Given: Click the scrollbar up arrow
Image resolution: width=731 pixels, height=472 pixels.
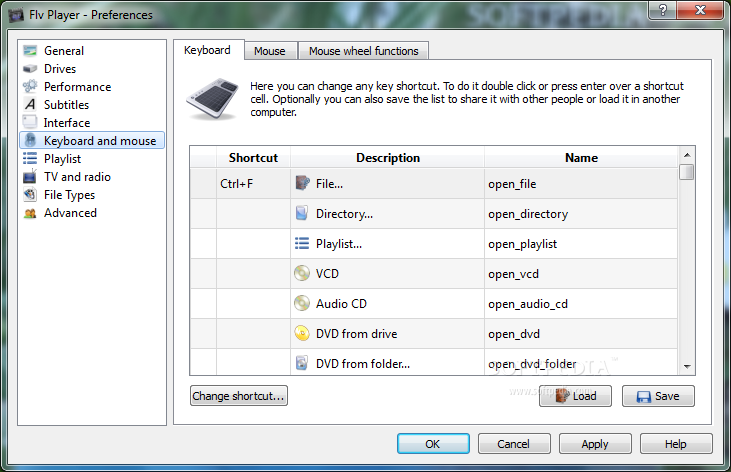Looking at the screenshot, I should [x=687, y=154].
